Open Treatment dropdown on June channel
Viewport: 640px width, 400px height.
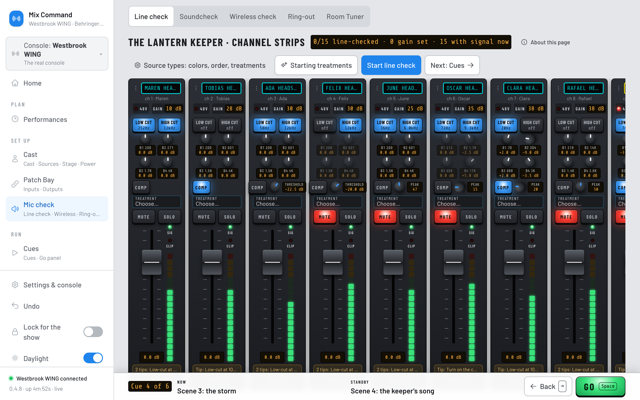pyautogui.click(x=398, y=201)
